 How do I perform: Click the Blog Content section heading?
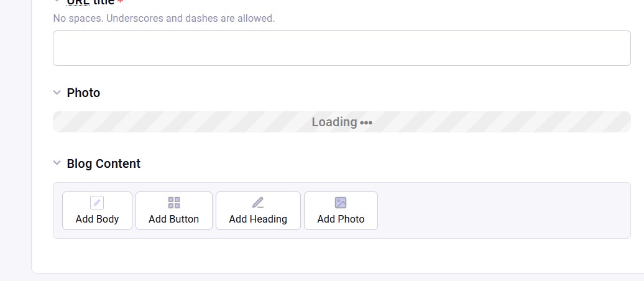tap(104, 164)
